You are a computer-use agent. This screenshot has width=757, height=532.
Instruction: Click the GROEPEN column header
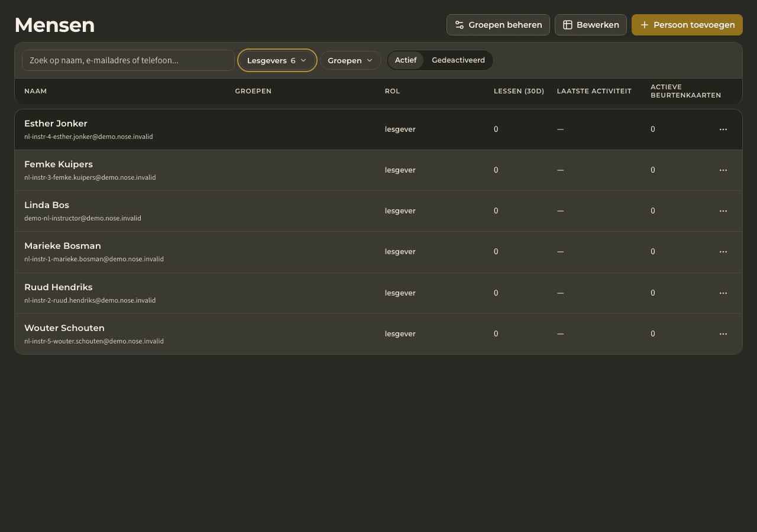[253, 91]
